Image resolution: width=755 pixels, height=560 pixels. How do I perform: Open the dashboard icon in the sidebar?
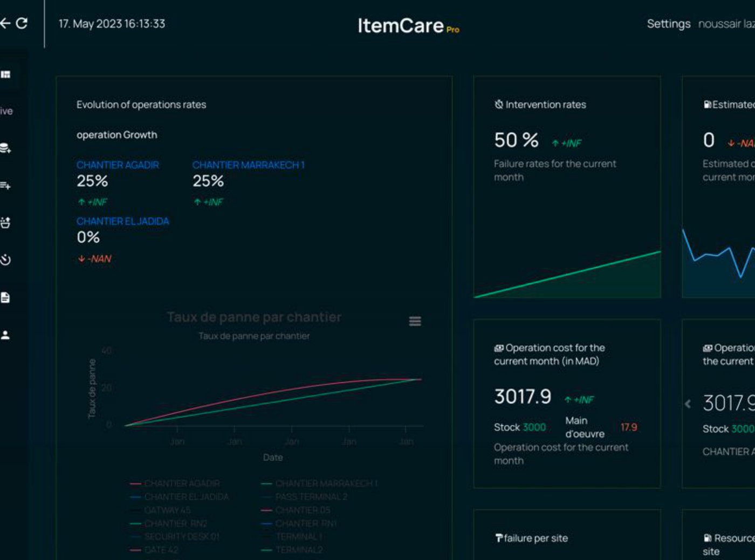click(x=5, y=74)
